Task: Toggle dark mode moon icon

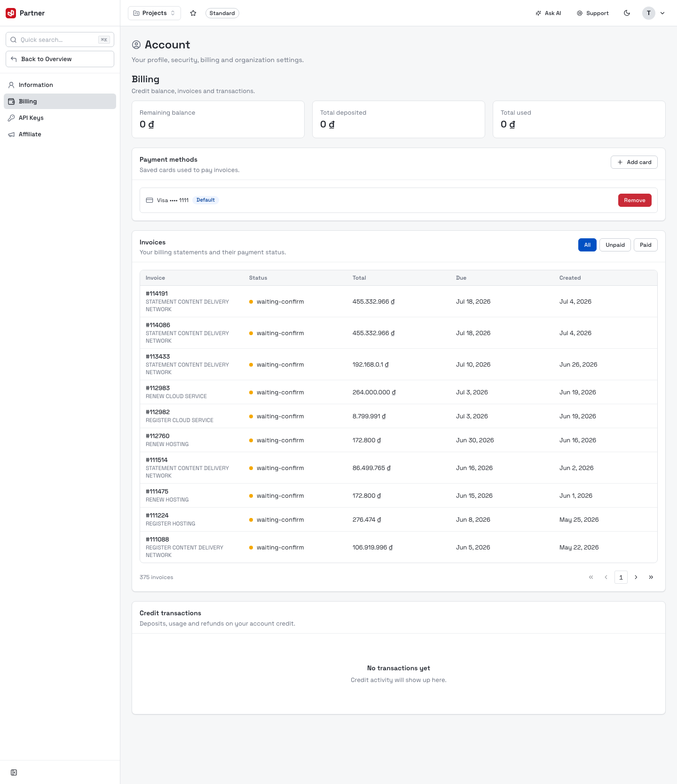Action: (x=627, y=13)
